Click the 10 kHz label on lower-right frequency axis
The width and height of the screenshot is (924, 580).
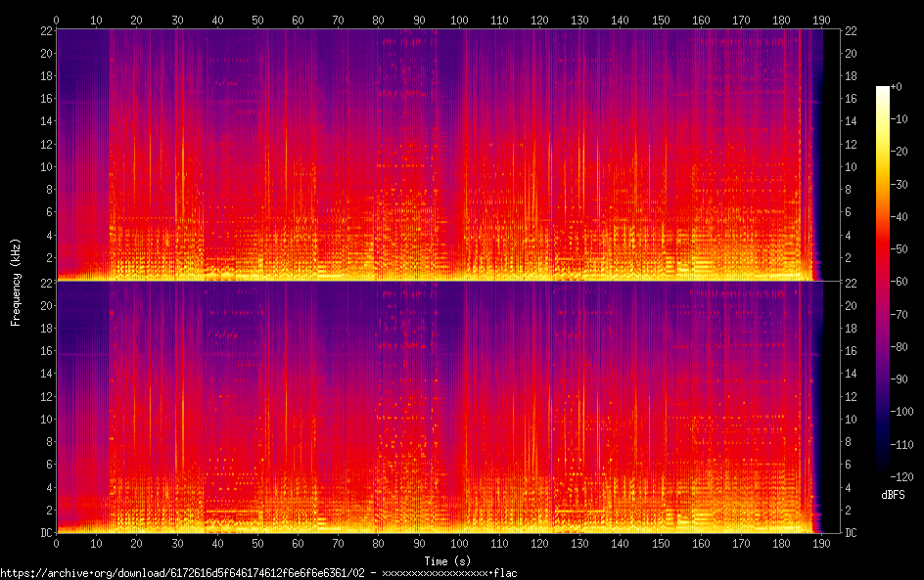(x=852, y=419)
